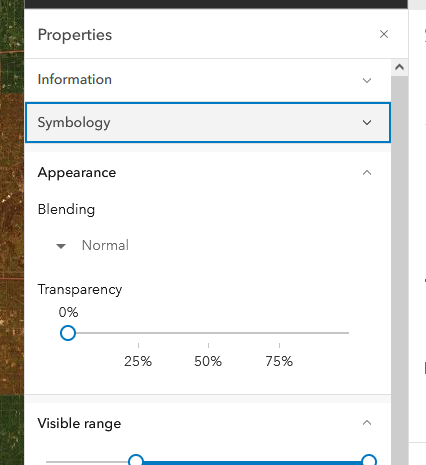Click the Visible range section title
This screenshot has height=465, width=426.
79,424
